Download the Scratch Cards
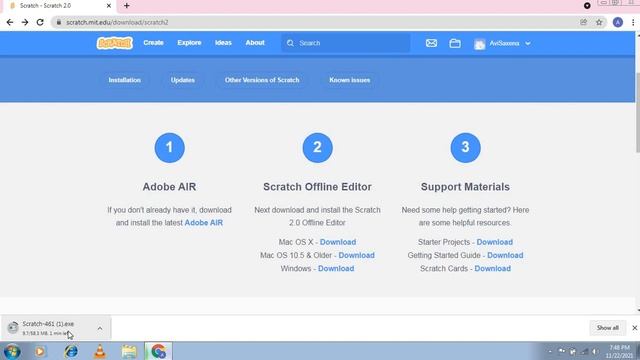640x360 pixels. (x=493, y=269)
